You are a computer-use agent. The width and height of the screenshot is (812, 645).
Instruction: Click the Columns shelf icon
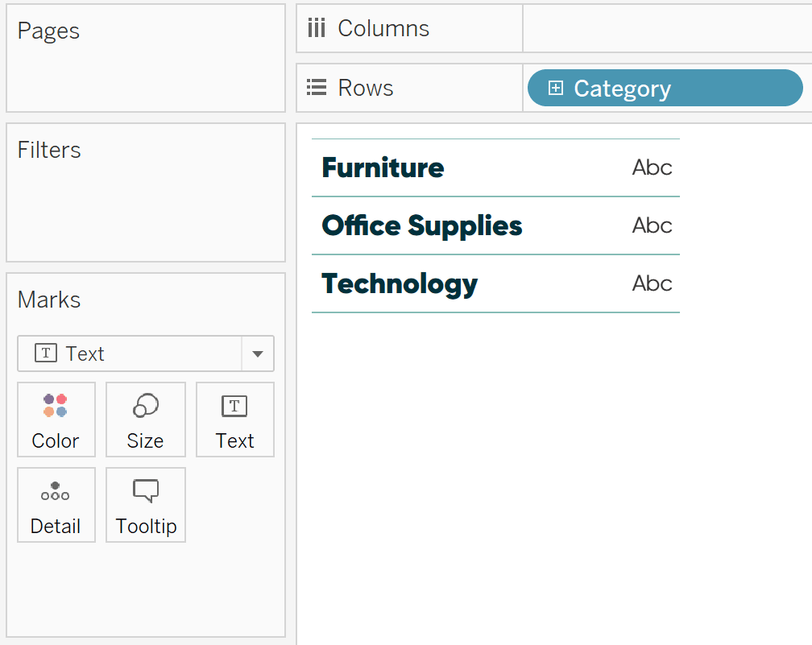pos(317,28)
